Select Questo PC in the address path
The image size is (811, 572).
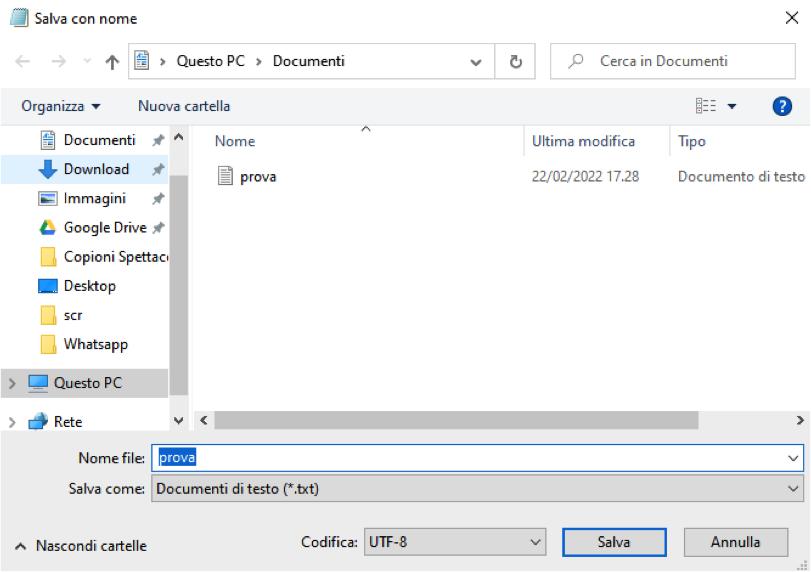point(211,61)
